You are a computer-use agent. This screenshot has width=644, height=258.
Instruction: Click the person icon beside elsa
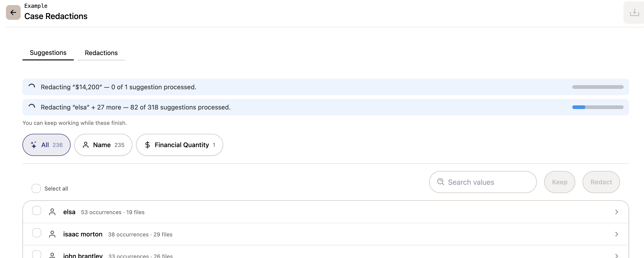[x=52, y=212]
